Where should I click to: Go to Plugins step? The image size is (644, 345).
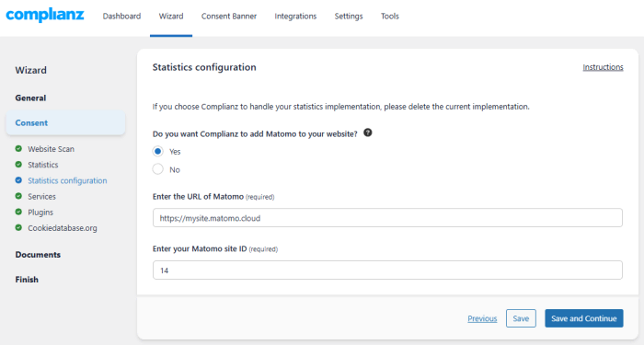coord(40,213)
